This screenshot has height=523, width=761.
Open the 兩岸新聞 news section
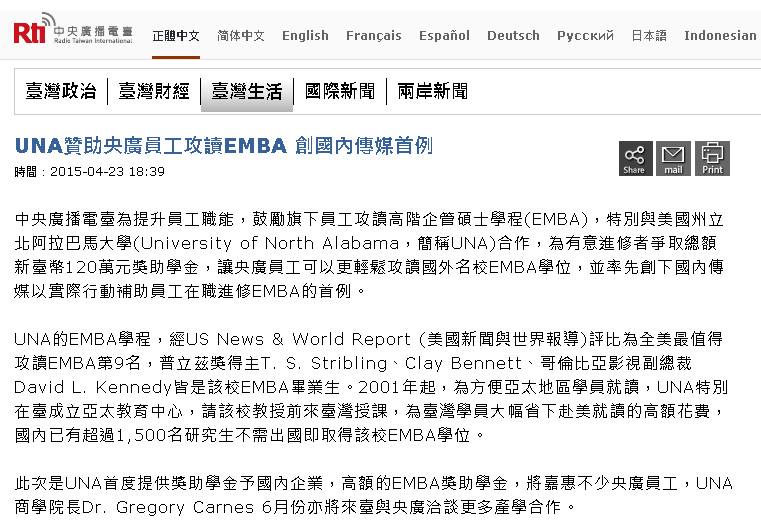pyautogui.click(x=432, y=91)
